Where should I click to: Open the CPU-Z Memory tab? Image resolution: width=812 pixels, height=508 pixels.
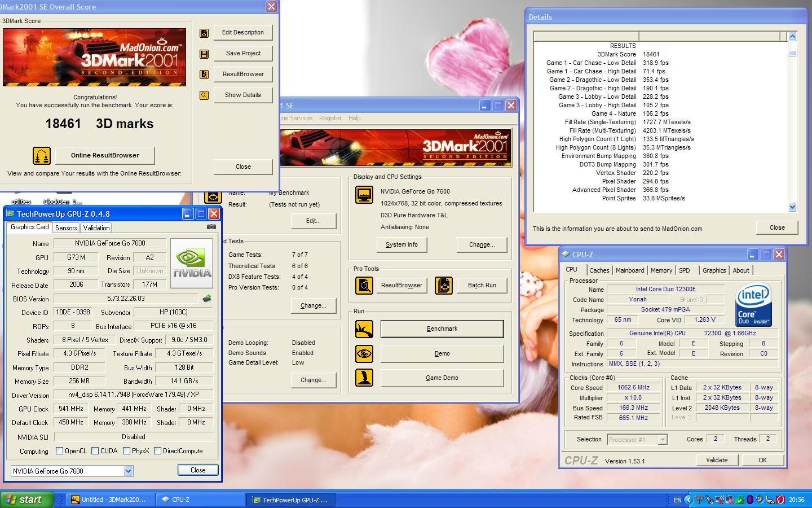[x=661, y=270]
